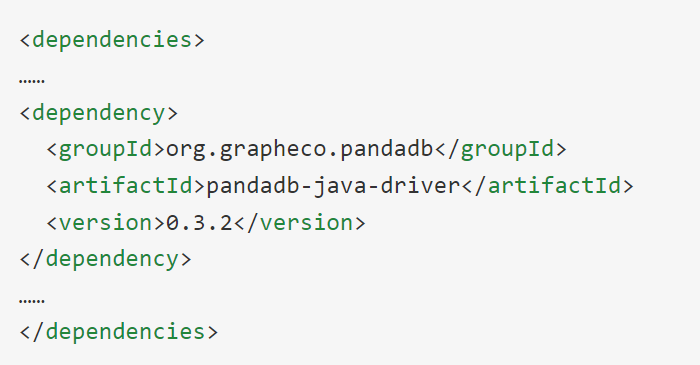Click the closing </groupId> tag
Viewport: 700px width, 365px height.
500,149
